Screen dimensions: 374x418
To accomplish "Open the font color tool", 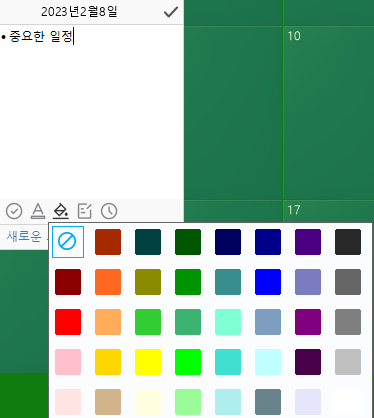I will point(38,211).
